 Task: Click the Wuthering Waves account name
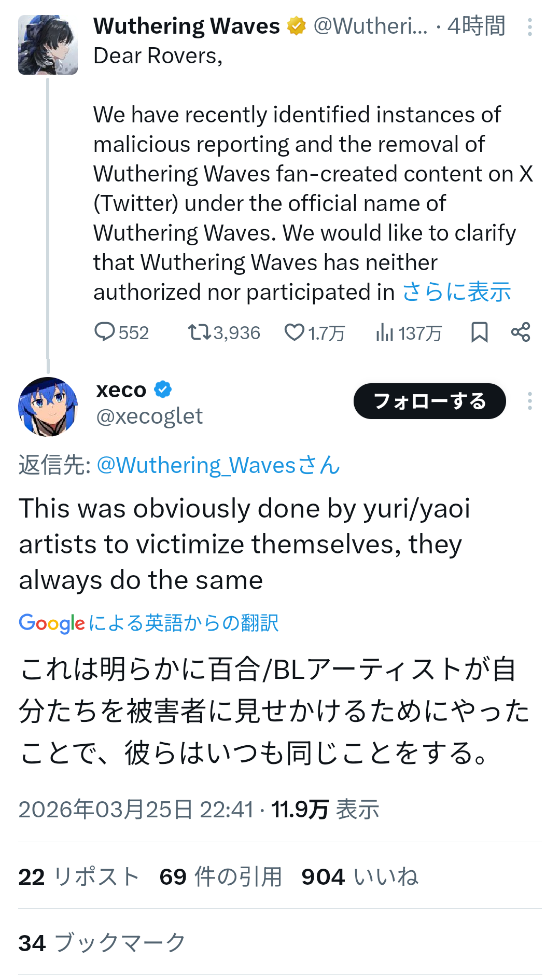(187, 26)
